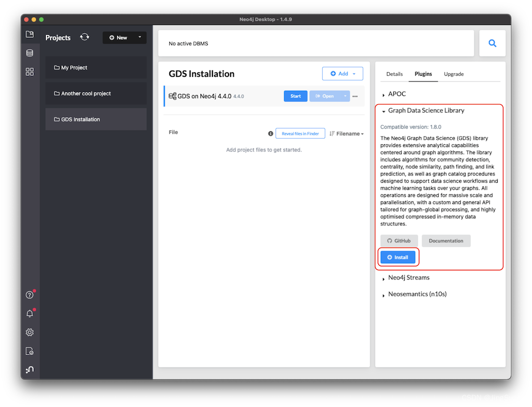
Task: Click the No active DBMS bar
Action: pos(316,44)
